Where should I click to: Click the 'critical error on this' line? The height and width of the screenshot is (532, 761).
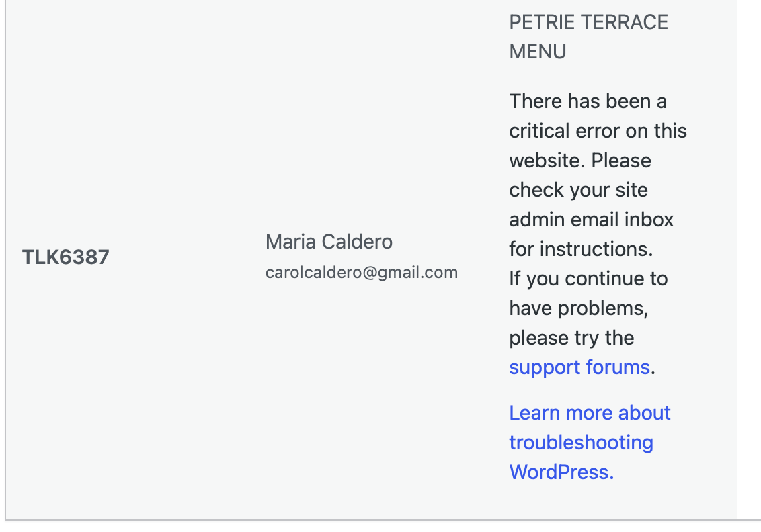pyautogui.click(x=598, y=131)
